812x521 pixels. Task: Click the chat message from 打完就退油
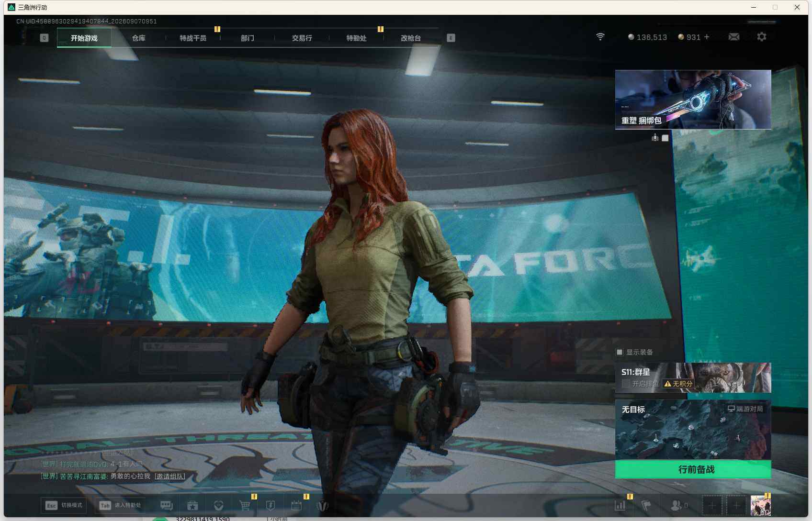click(x=91, y=464)
